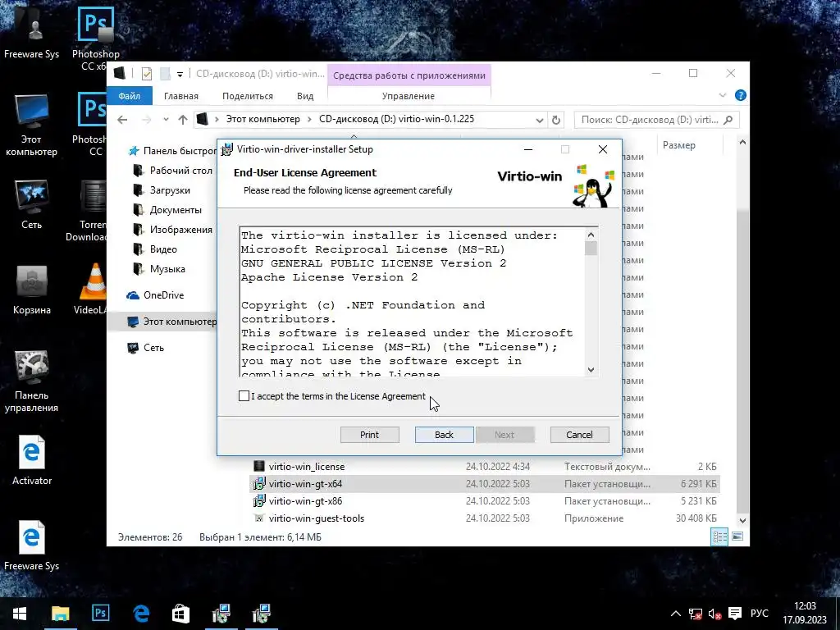The image size is (840, 630).
Task: Click the muted volume tray icon
Action: tap(714, 614)
